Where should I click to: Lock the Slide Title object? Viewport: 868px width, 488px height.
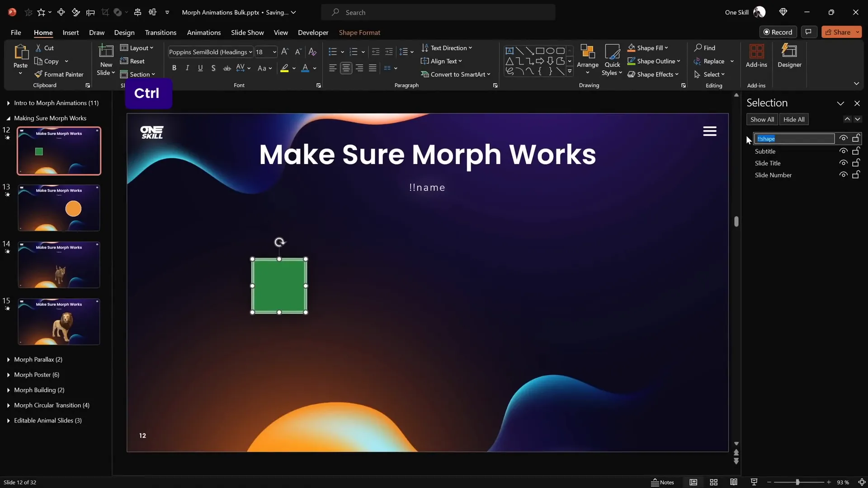pyautogui.click(x=856, y=163)
